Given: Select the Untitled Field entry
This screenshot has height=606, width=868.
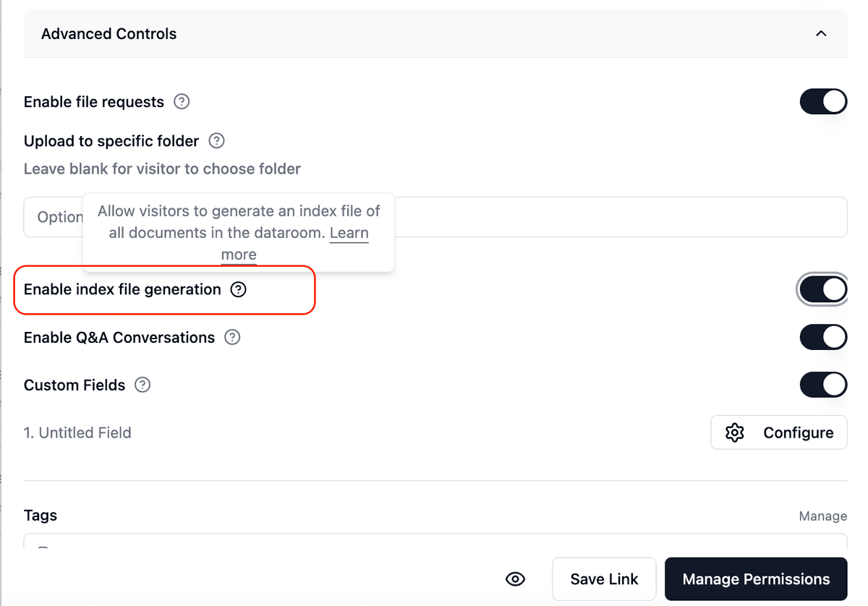Looking at the screenshot, I should click(77, 433).
